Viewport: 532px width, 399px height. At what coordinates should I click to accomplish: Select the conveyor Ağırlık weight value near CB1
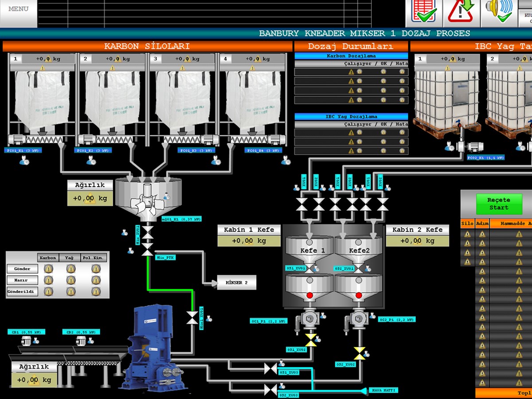(x=34, y=380)
